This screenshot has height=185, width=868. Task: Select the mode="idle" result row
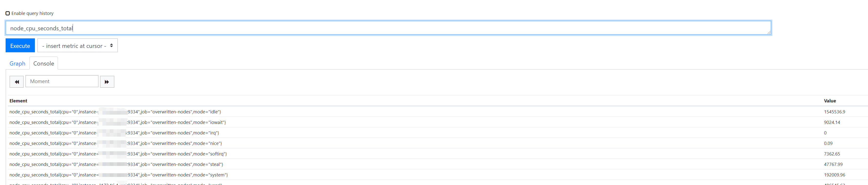115,112
